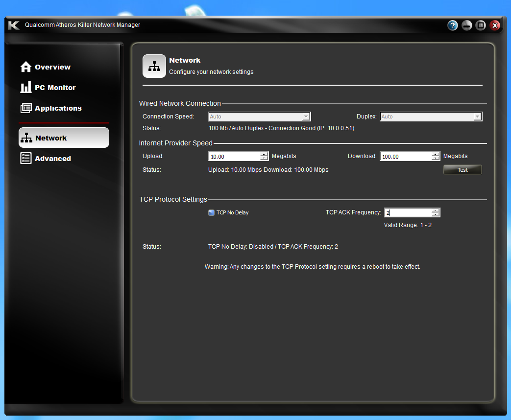This screenshot has width=511, height=420.
Task: Click the 'Valid Range: 1 - 2' text
Action: (x=408, y=225)
